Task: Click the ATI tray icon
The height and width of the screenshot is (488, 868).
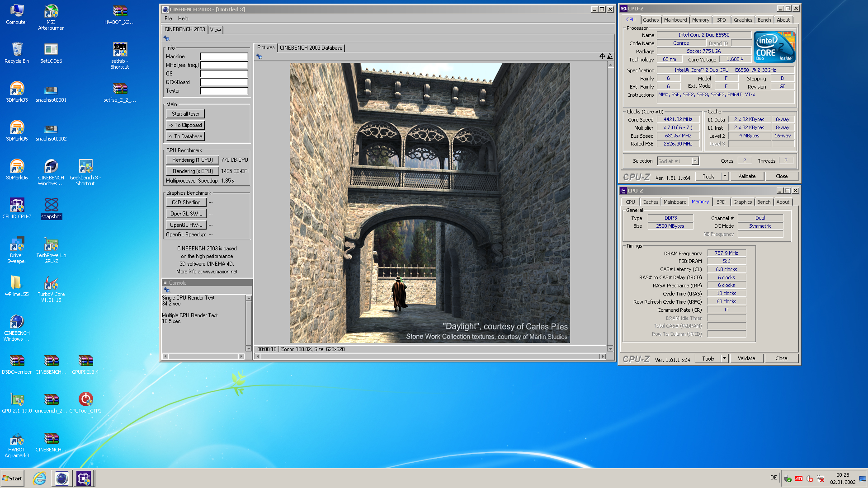Action: point(799,479)
